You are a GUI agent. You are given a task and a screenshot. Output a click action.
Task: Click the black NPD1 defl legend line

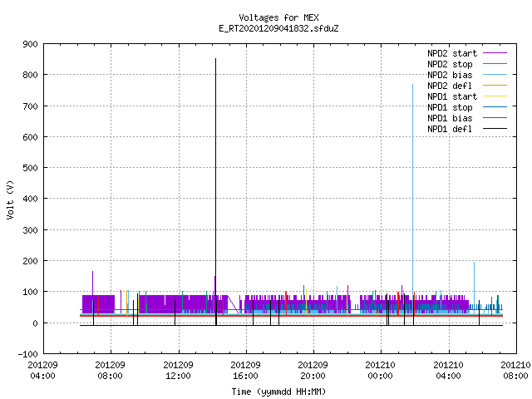[x=495, y=129]
